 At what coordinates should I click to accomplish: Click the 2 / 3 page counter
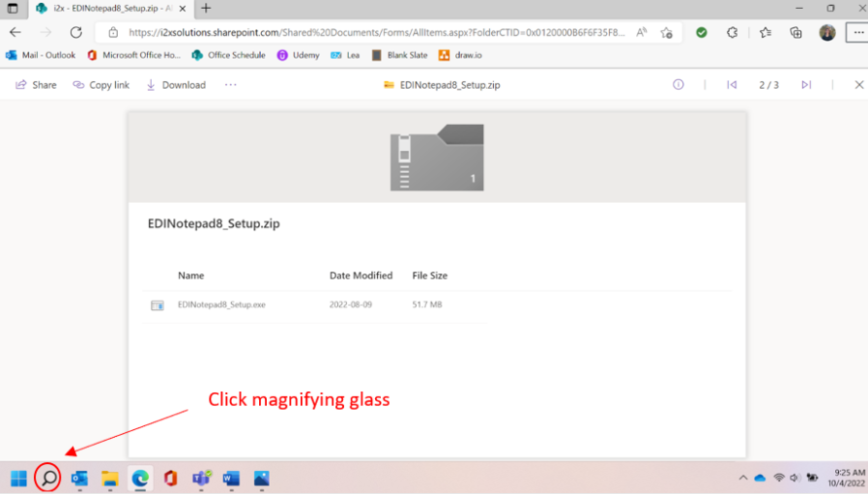coord(768,85)
